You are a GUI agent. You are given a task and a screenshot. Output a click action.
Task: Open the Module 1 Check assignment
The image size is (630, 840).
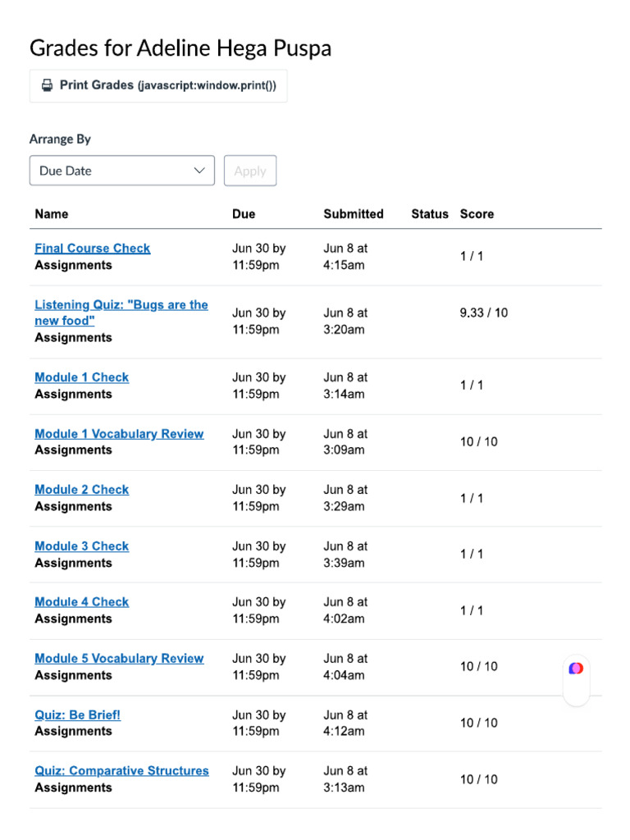pos(81,377)
